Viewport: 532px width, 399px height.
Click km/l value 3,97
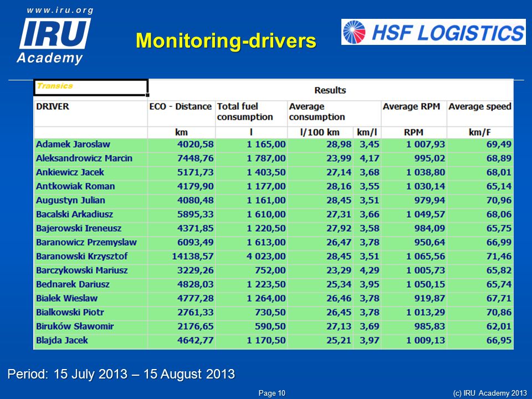click(370, 340)
